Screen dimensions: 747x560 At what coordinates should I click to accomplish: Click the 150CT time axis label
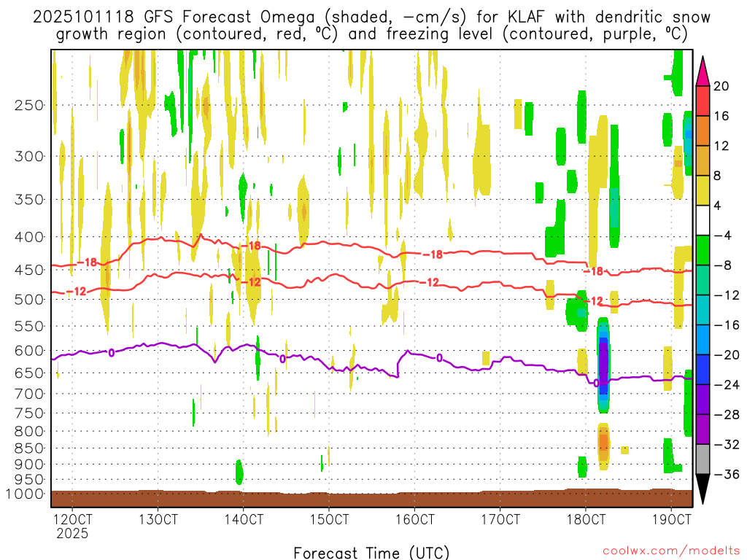click(x=329, y=518)
